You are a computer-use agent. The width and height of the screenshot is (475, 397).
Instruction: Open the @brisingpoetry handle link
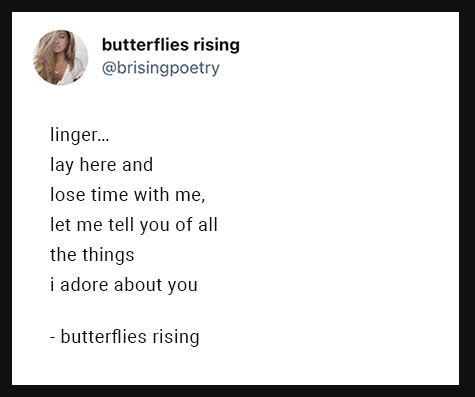click(x=161, y=68)
